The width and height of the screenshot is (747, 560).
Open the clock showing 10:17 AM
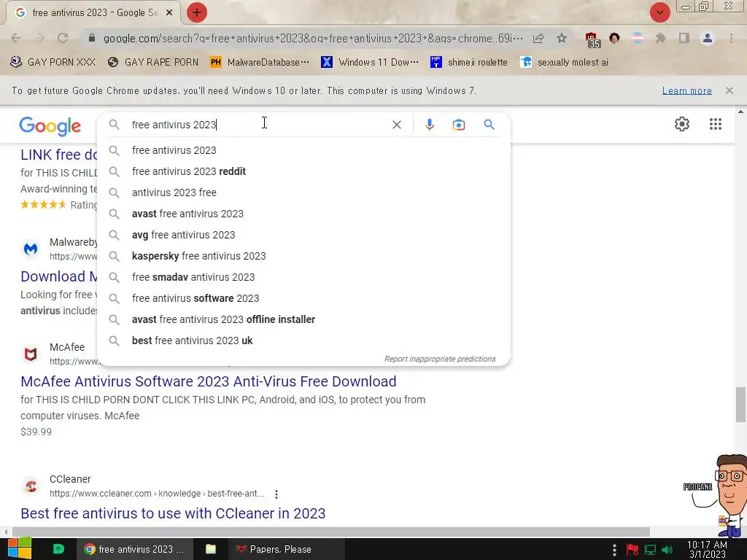point(707,550)
